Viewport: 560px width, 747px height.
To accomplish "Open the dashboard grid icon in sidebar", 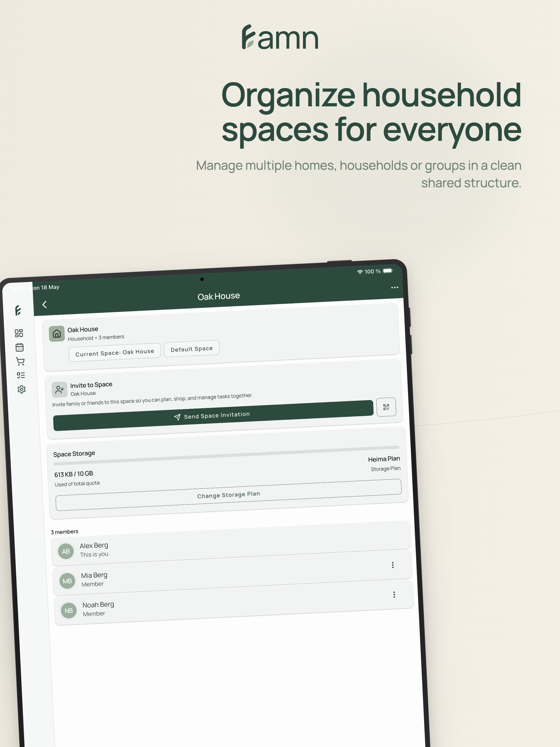I will (19, 333).
